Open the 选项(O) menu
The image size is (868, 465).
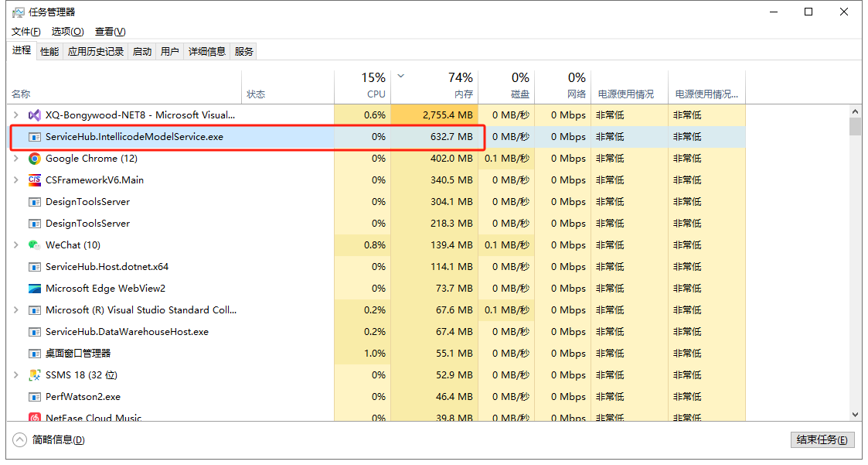click(x=67, y=32)
